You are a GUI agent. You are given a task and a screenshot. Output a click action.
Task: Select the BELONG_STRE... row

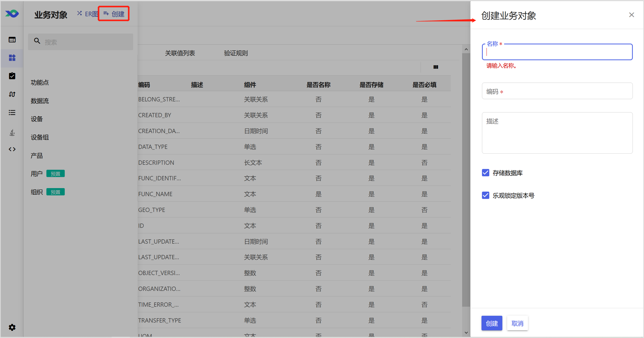coord(294,99)
